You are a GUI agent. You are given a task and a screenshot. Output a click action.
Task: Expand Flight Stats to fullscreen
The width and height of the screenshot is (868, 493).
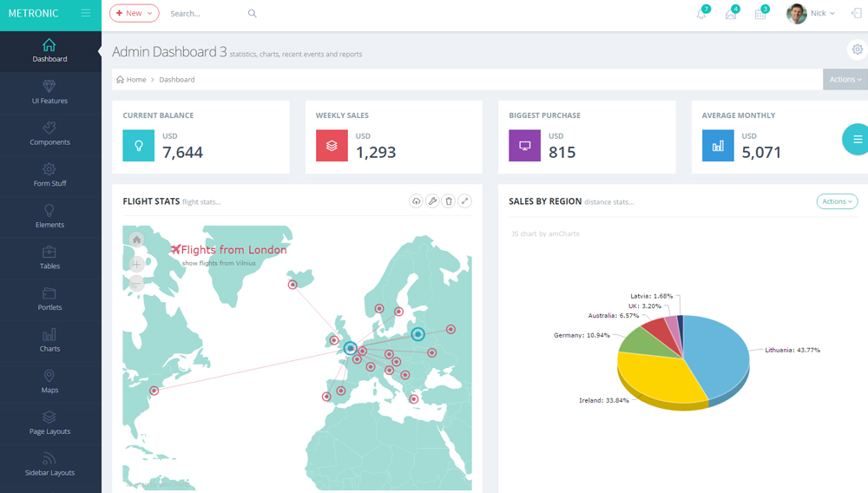465,200
